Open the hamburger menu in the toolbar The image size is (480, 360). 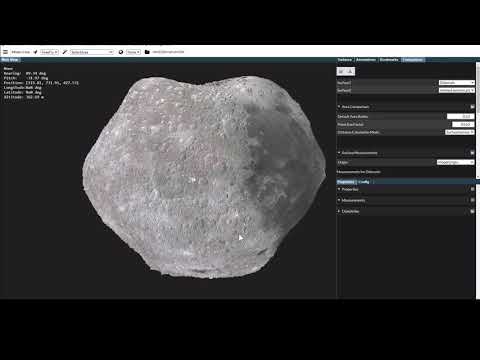click(5, 52)
